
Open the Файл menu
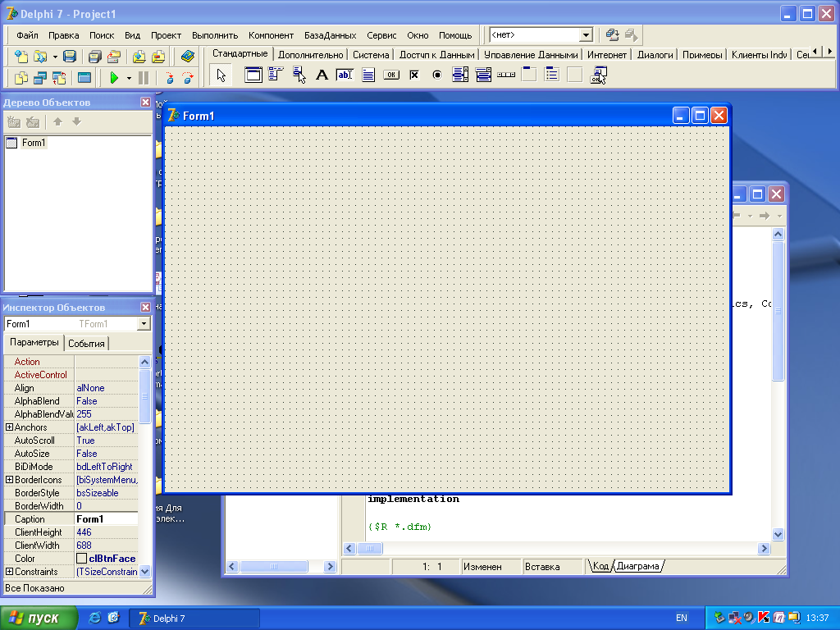coord(27,35)
